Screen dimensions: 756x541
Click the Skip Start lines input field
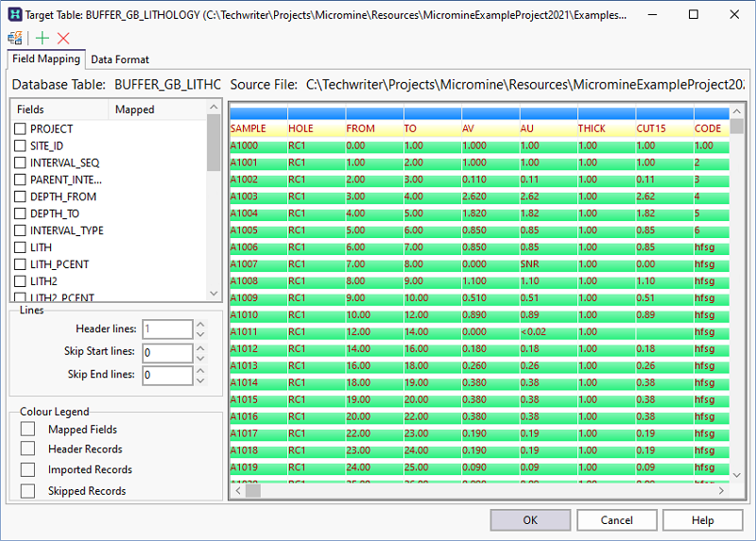click(x=167, y=352)
